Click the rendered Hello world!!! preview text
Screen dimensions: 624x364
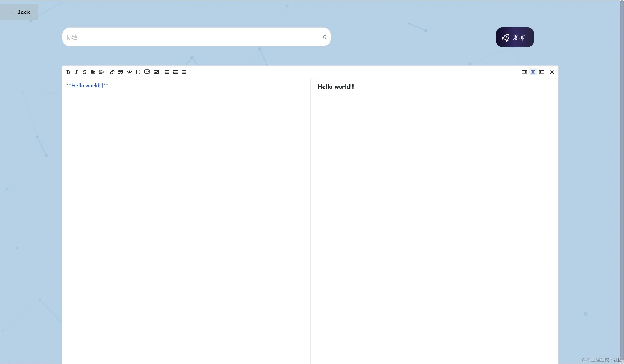point(336,87)
